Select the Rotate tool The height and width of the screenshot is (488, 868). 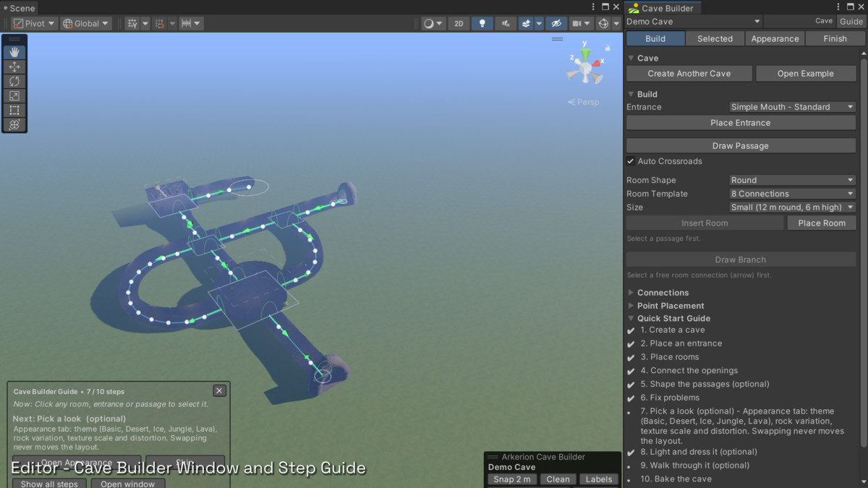pos(14,81)
